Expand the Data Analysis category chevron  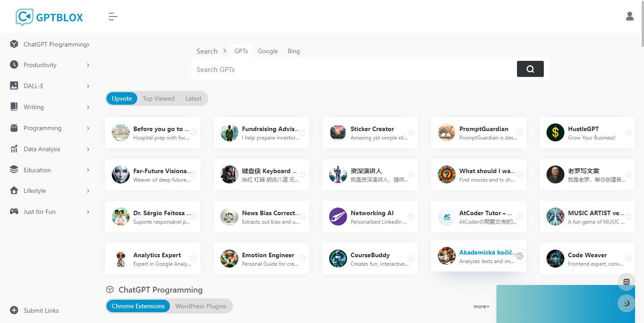click(88, 149)
